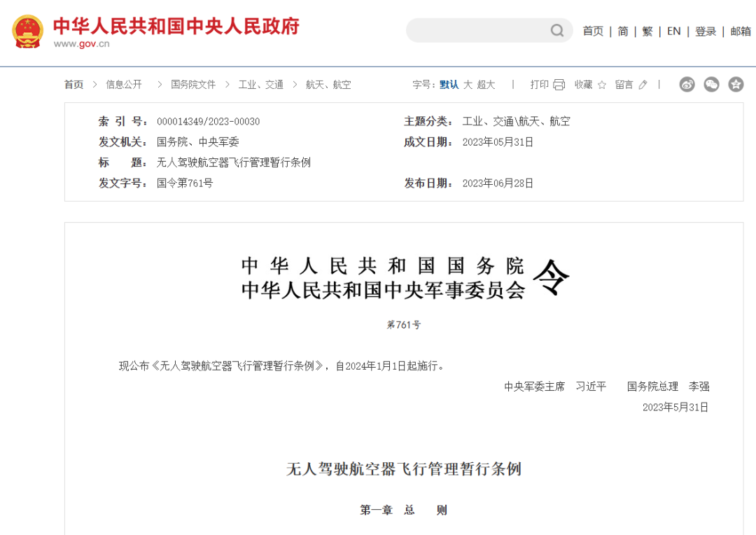The width and height of the screenshot is (756, 535).
Task: Click signature 国务院总理 李强
Action: 668,387
